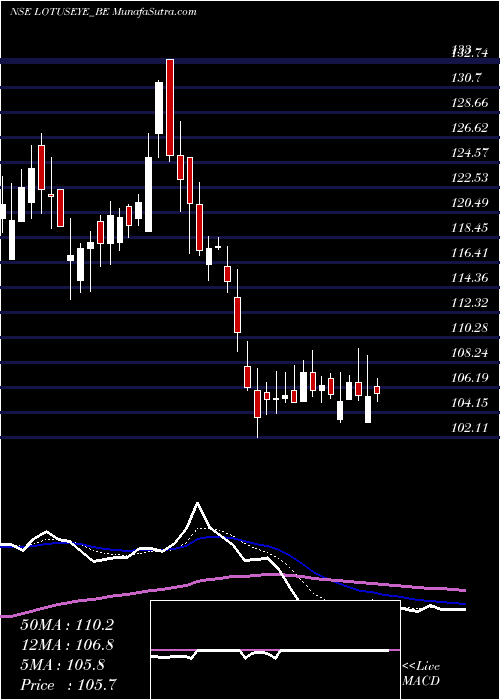500x700 pixels.
Task: Click the 120.49 price axis label
Action: point(470,203)
